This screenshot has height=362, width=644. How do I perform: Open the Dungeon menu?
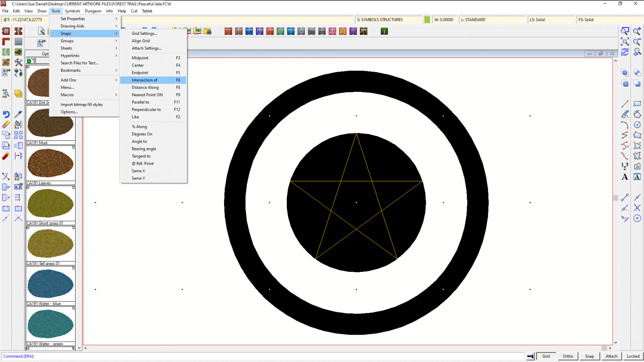(x=93, y=11)
